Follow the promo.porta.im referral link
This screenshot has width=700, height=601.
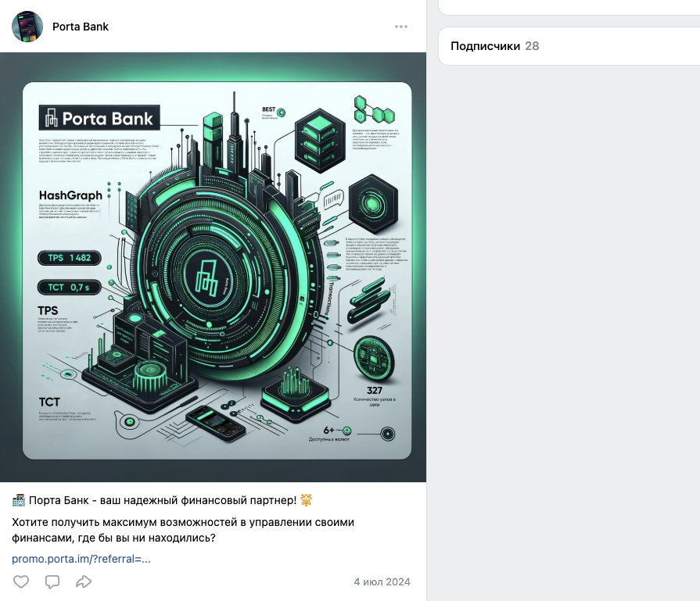[x=81, y=559]
